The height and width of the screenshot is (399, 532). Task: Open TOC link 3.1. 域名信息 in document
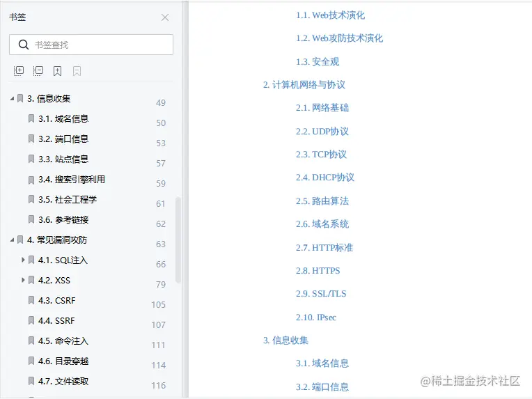point(322,363)
